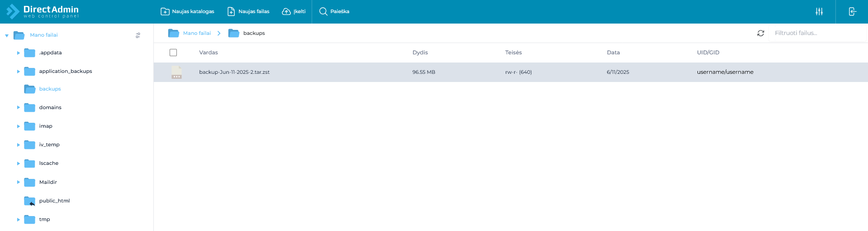Viewport: 868px width, 231px height.
Task: Click the backup archive file icon
Action: pos(177,72)
